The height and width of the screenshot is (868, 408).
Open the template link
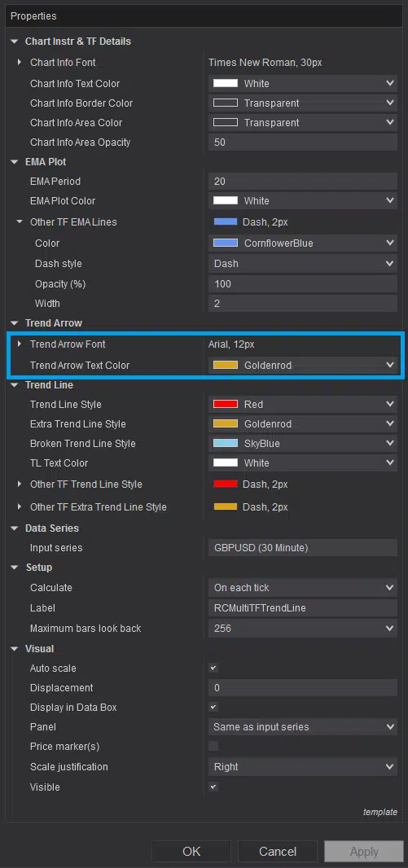click(x=379, y=812)
